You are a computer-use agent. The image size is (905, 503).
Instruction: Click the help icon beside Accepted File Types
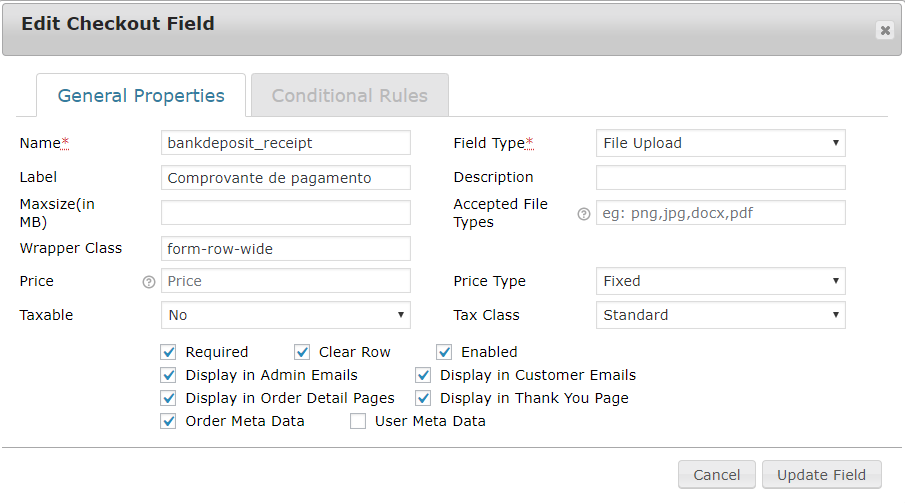pyautogui.click(x=584, y=214)
